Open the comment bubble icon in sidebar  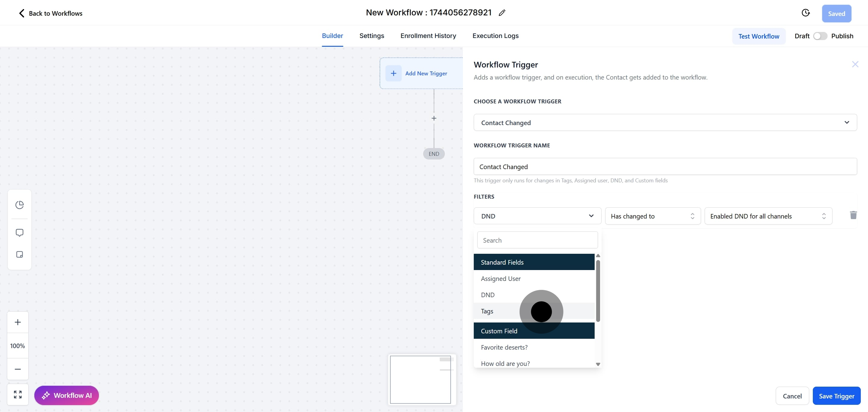point(20,233)
